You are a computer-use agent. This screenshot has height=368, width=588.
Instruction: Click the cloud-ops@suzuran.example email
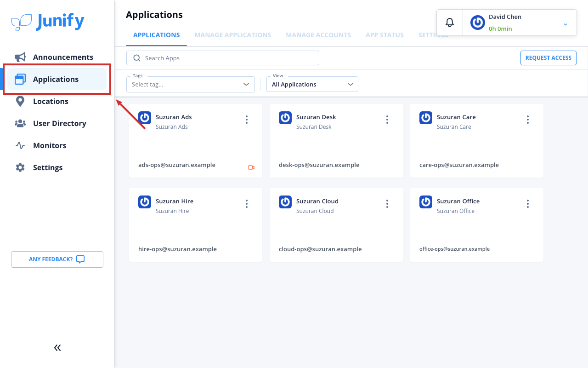[320, 249]
